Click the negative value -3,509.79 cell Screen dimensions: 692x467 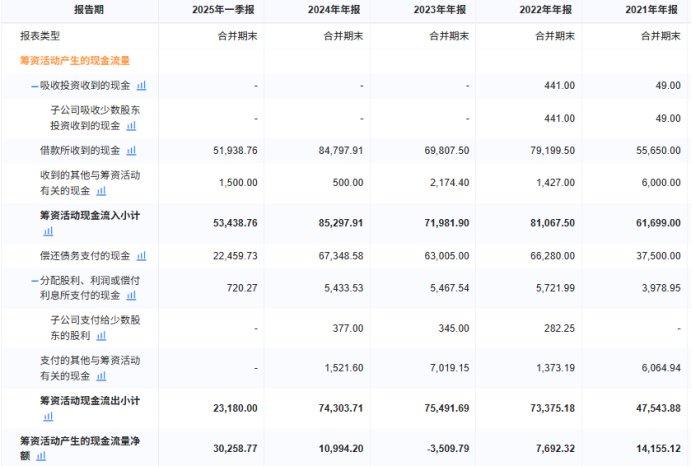(445, 448)
